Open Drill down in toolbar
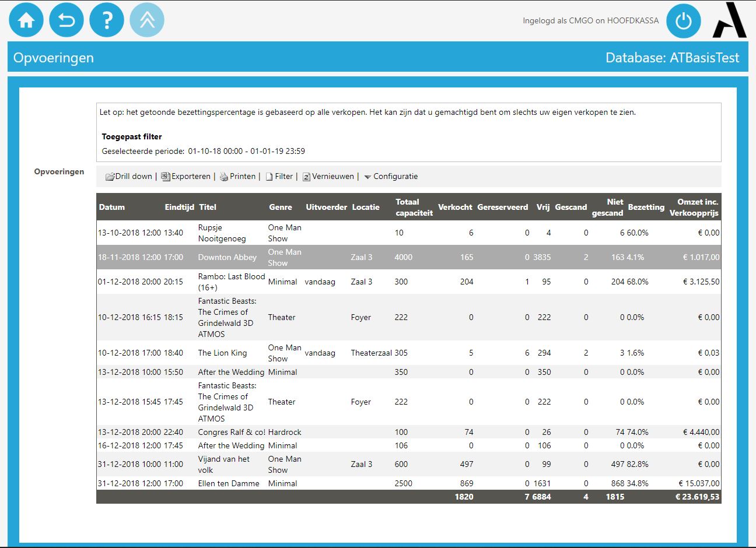 click(134, 176)
